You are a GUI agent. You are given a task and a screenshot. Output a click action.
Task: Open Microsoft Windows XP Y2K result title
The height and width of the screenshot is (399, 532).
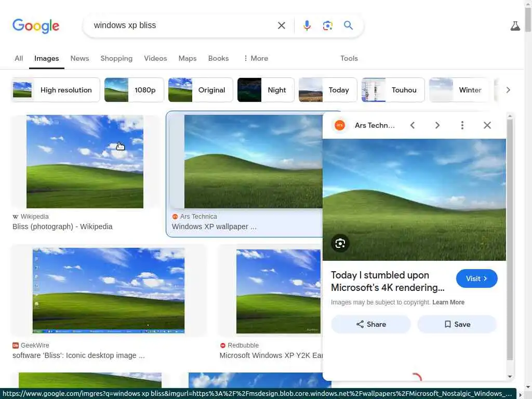(271, 355)
